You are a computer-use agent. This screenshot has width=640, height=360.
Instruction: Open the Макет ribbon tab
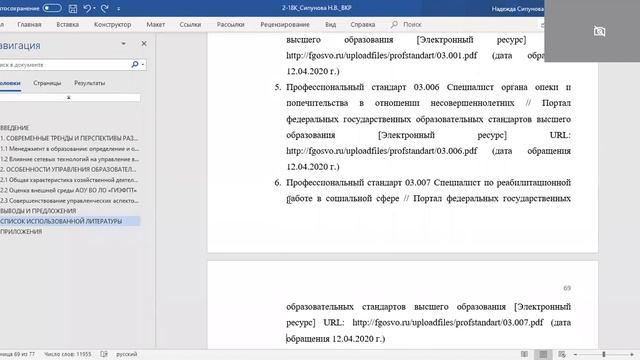point(156,24)
